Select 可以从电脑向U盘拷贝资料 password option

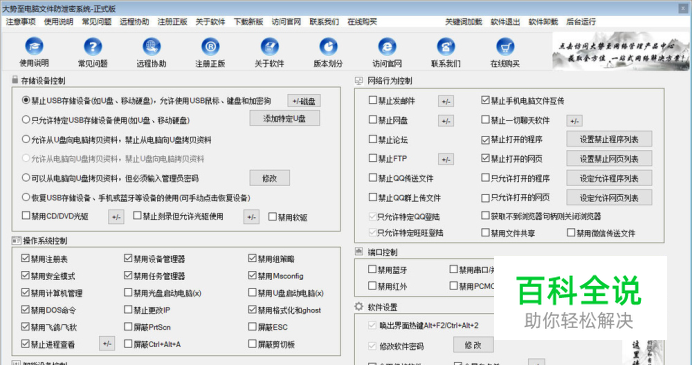[x=26, y=178]
